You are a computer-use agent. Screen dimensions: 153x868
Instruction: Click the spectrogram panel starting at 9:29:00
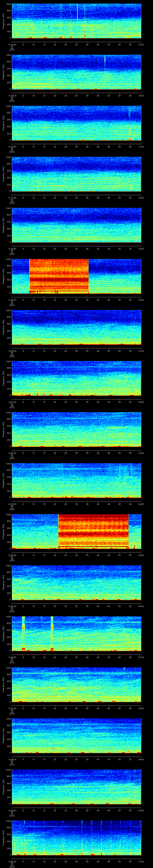click(77, 786)
